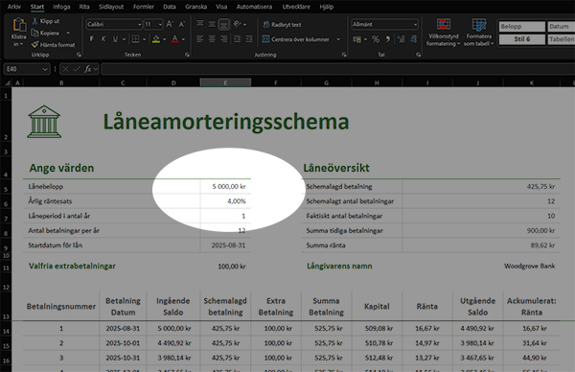Screen dimensions: 575x372
Task: Open Tecken font dialog launcher
Action: coord(187,55)
